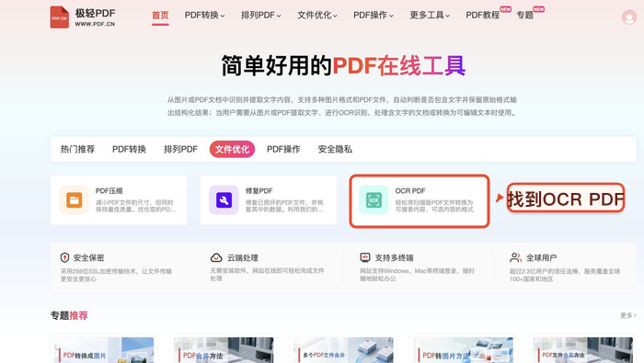Switch to the 排列PDF category tab

click(x=180, y=149)
